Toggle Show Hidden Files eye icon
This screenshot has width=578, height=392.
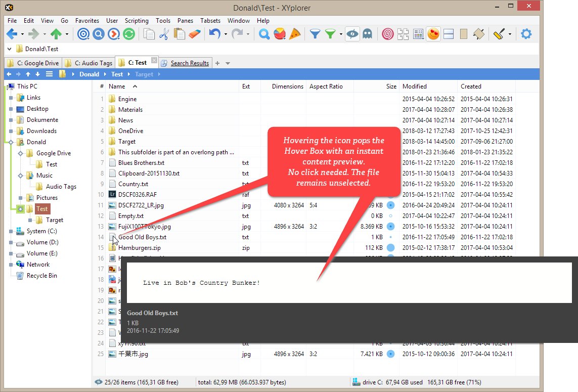point(352,34)
